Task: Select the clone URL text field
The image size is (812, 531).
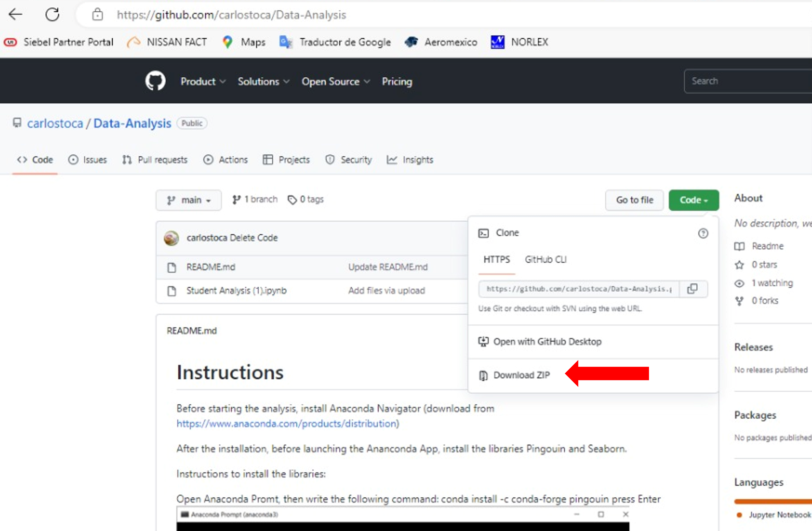Action: [579, 289]
